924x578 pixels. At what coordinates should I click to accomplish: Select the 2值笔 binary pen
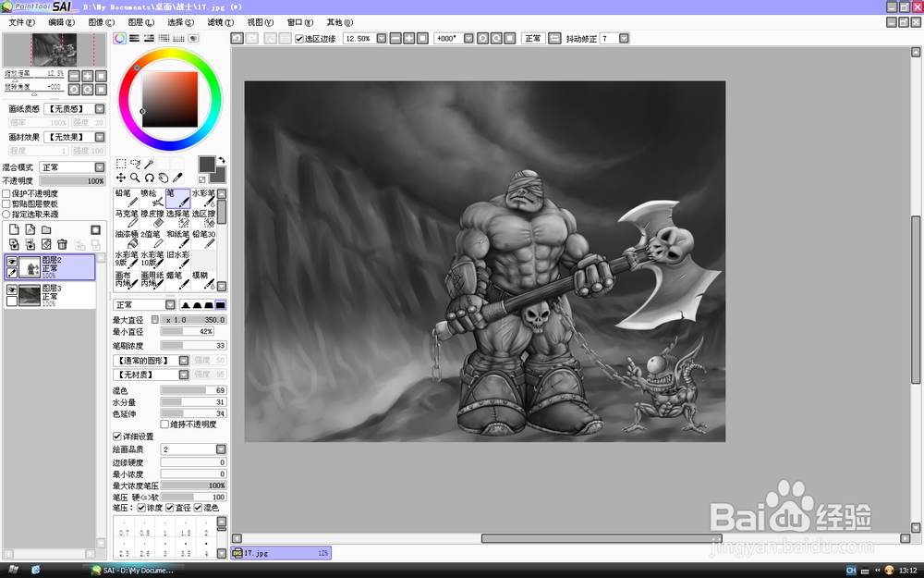pos(152,240)
